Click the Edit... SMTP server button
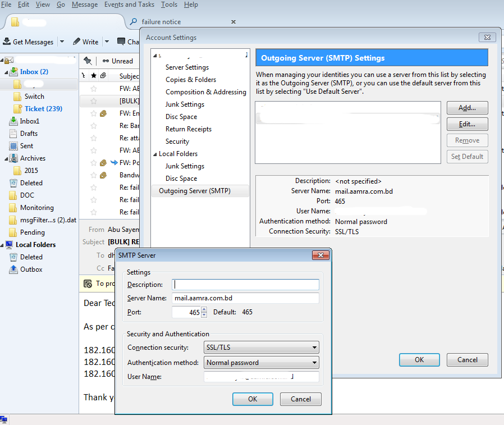Screen dimensions: 504x425 tap(468, 124)
